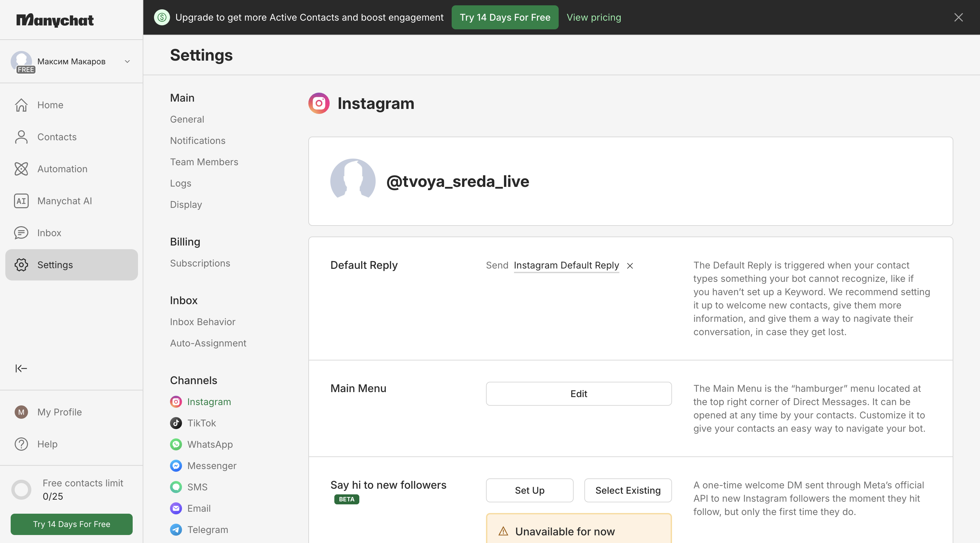The width and height of the screenshot is (980, 543).
Task: Click Select Existing button
Action: [628, 490]
